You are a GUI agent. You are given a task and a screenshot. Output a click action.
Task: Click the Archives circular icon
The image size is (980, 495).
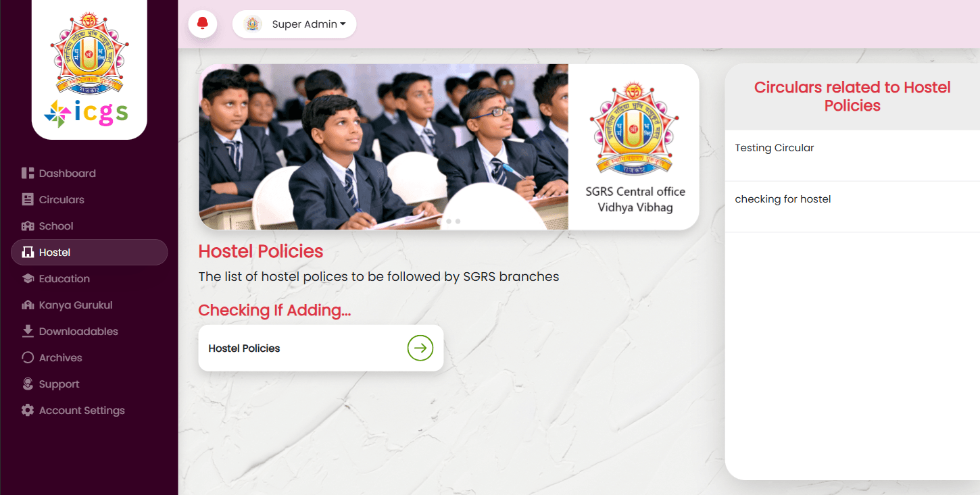(28, 358)
